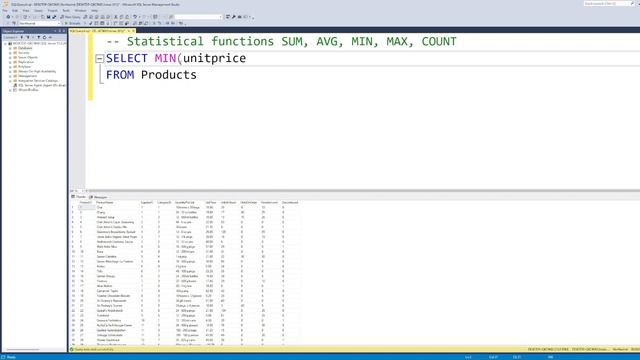Click the Discontinued column header
Viewport: 640px width, 360px height.
290,202
